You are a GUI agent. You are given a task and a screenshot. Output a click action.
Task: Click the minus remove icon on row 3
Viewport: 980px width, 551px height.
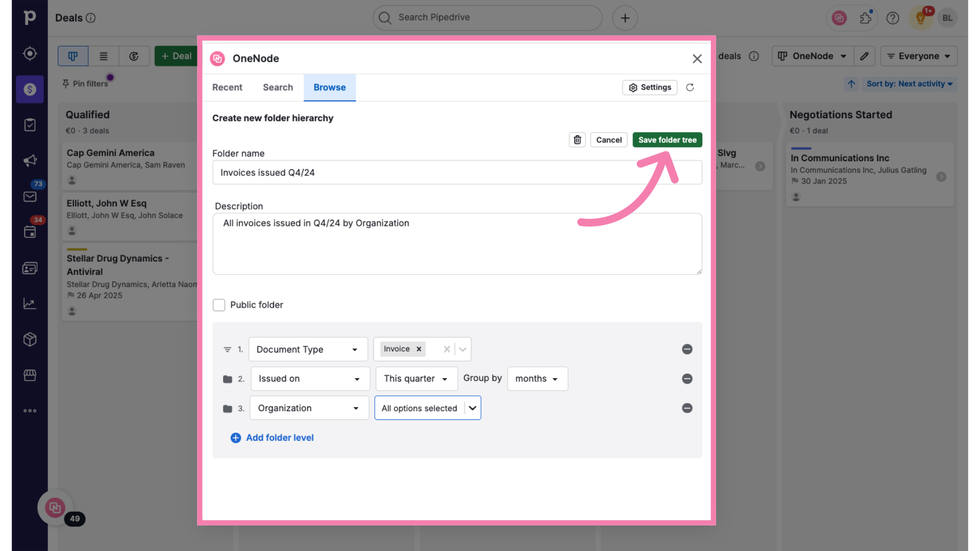click(x=687, y=408)
